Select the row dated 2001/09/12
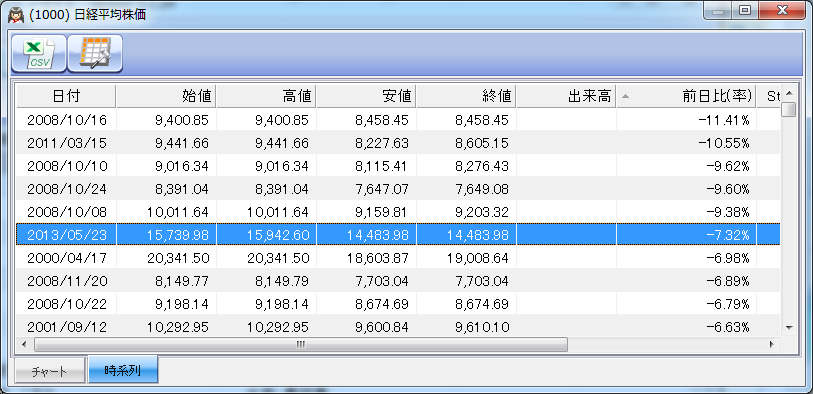 (x=398, y=327)
